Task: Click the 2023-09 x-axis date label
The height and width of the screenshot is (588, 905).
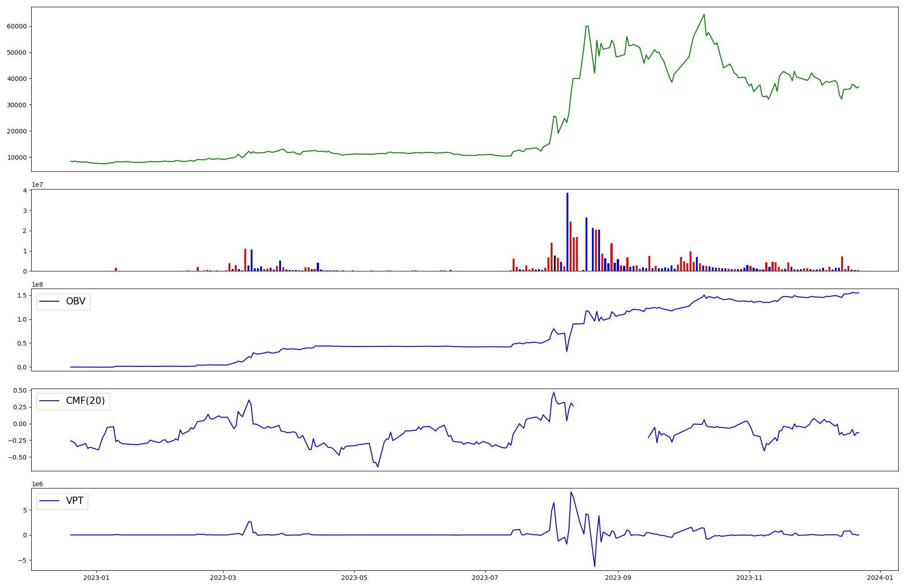Action: (x=618, y=578)
